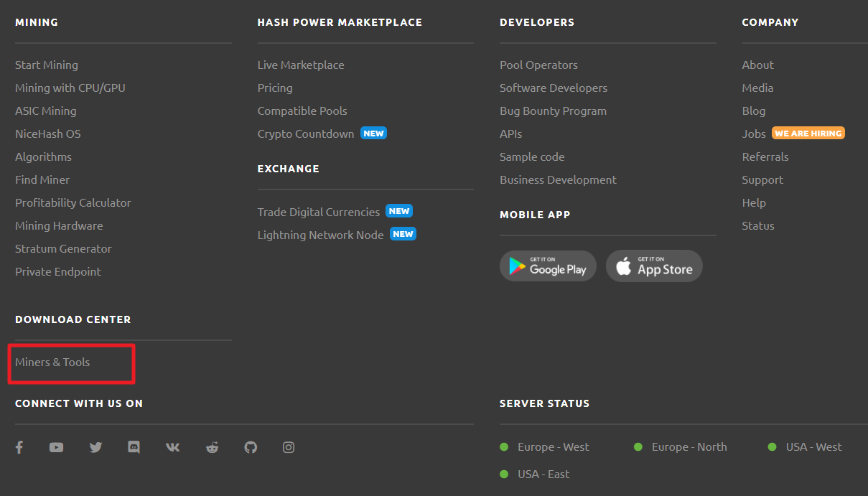Image resolution: width=868 pixels, height=496 pixels.
Task: Open Trade Digital Currencies link
Action: click(319, 212)
